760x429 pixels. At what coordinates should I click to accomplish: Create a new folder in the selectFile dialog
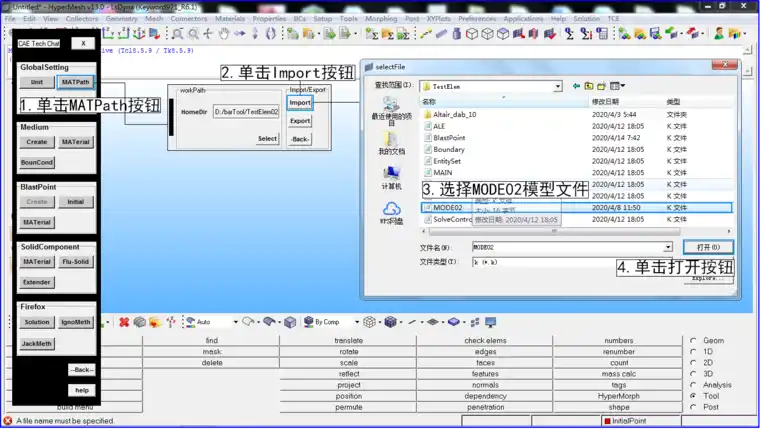point(602,86)
